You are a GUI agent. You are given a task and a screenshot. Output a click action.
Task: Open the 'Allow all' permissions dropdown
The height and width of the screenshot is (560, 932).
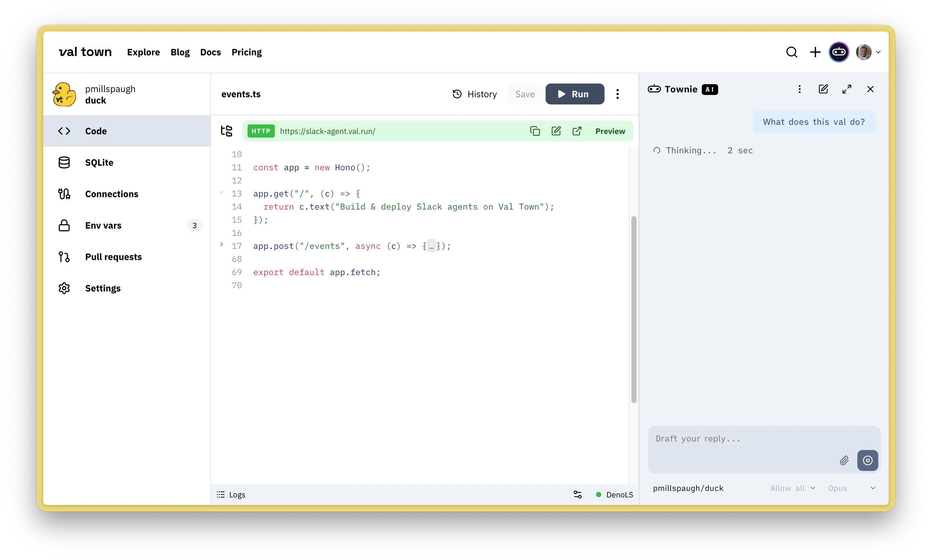pyautogui.click(x=793, y=488)
